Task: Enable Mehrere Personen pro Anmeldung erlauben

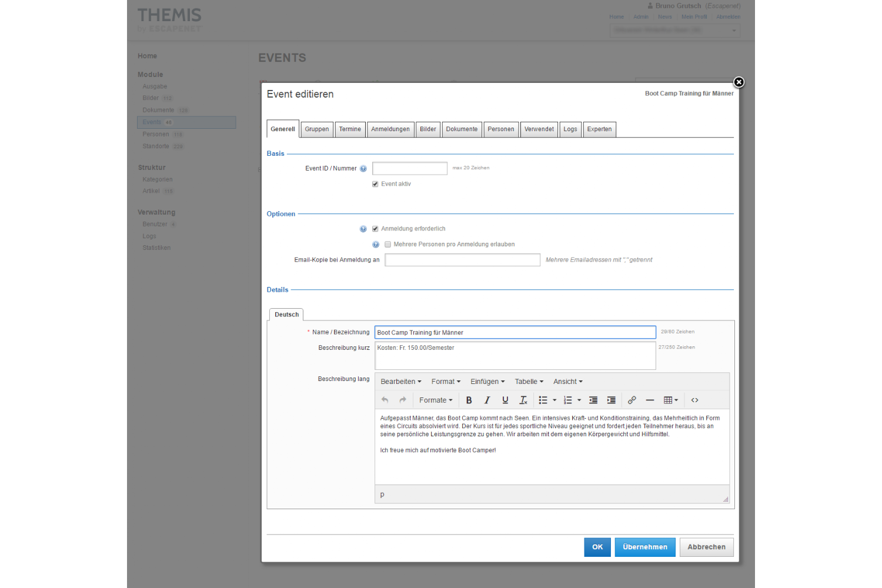Action: click(387, 245)
